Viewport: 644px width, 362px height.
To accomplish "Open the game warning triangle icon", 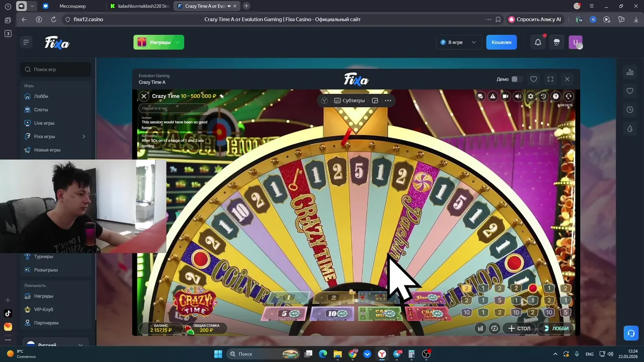I will [x=493, y=96].
